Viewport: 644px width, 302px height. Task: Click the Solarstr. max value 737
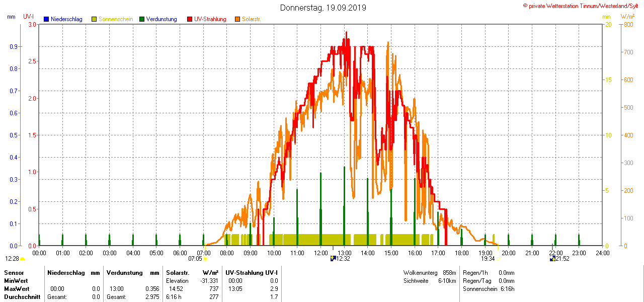(213, 289)
